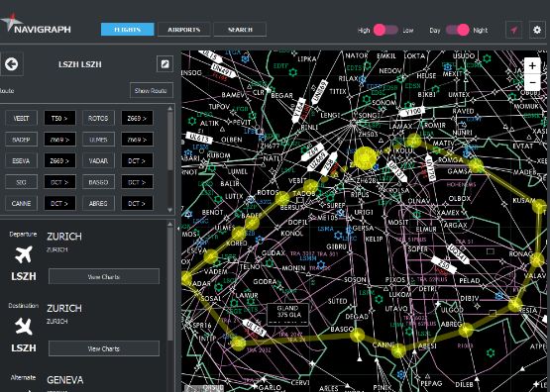Go back with the arrow button
This screenshot has height=392, width=550.
[x=12, y=64]
